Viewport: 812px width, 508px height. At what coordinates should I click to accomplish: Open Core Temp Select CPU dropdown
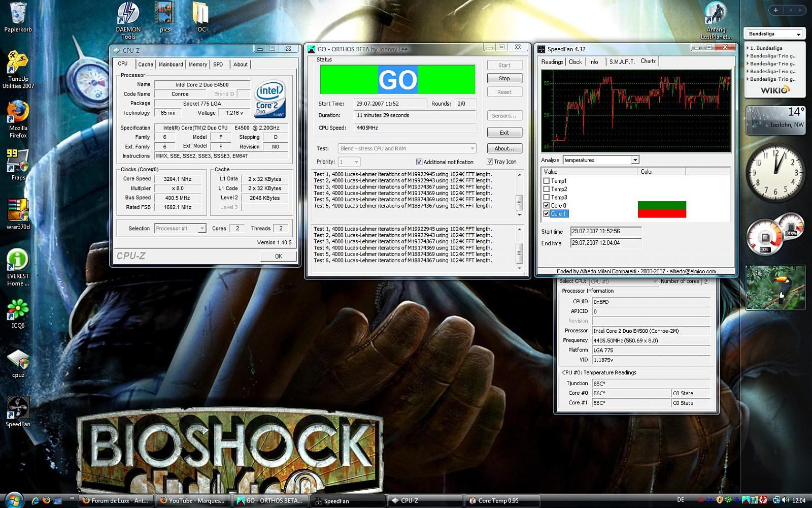tap(624, 281)
